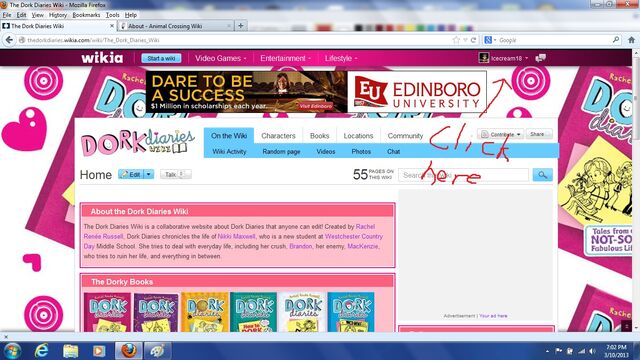
Task: Open the Firefox Bookmarks menu
Action: (x=86, y=15)
